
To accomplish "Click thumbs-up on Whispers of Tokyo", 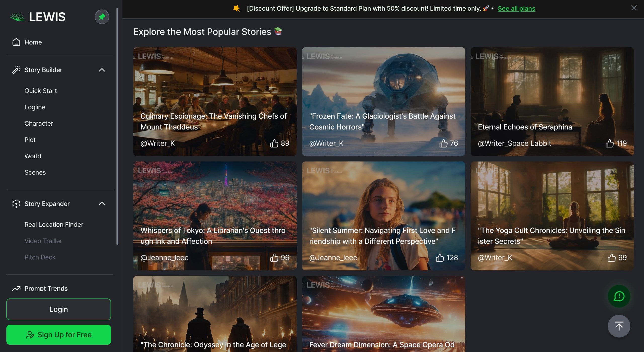I will point(274,258).
